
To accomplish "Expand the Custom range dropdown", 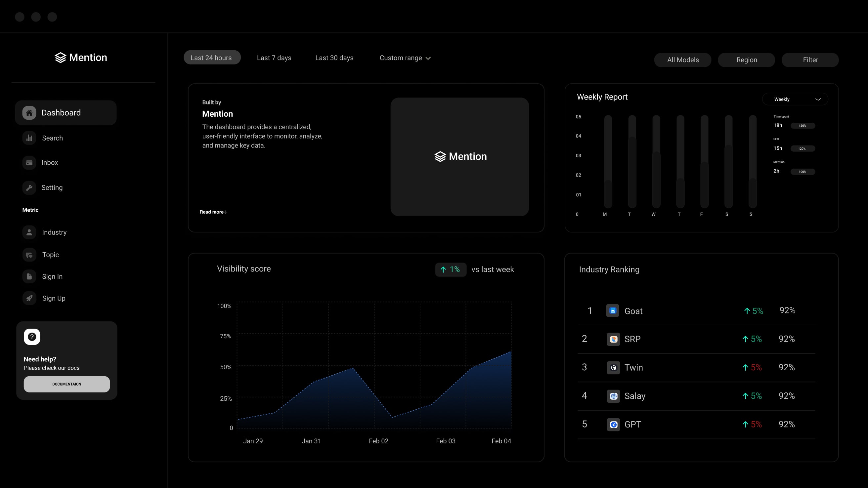I will [405, 58].
